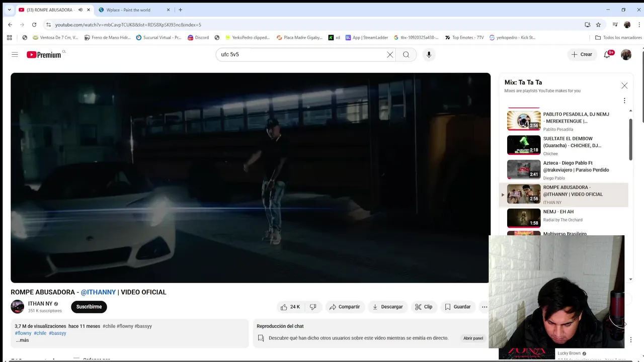The height and width of the screenshot is (362, 644).
Task: Open Top Emotes - 7TV bookmark
Action: [464, 37]
